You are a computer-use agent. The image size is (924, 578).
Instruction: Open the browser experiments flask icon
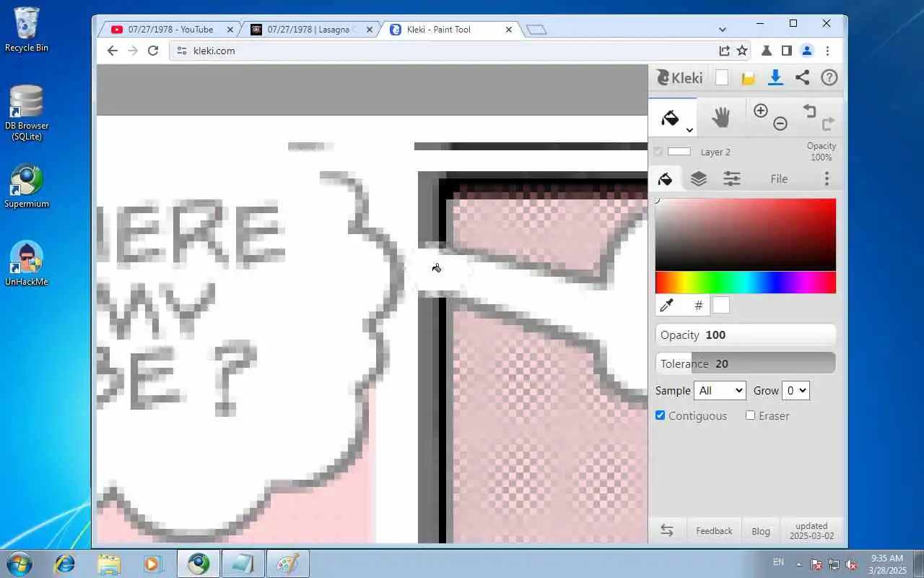[767, 51]
